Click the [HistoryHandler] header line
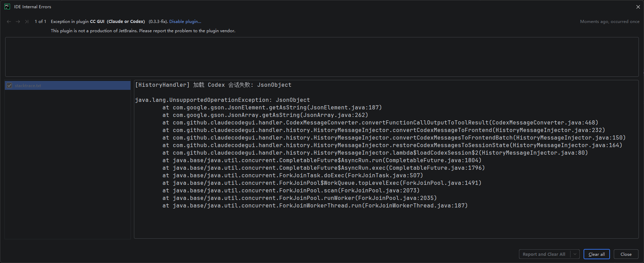The image size is (644, 263). tap(213, 85)
